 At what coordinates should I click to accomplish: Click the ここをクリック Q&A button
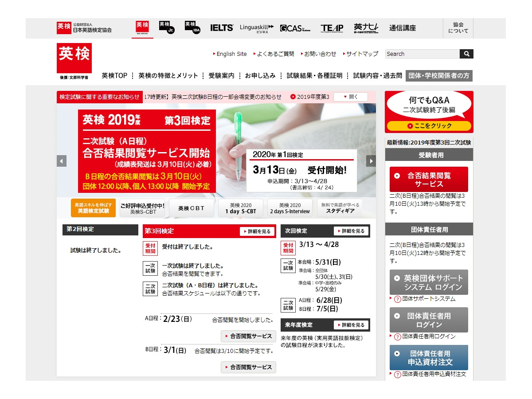coord(429,126)
